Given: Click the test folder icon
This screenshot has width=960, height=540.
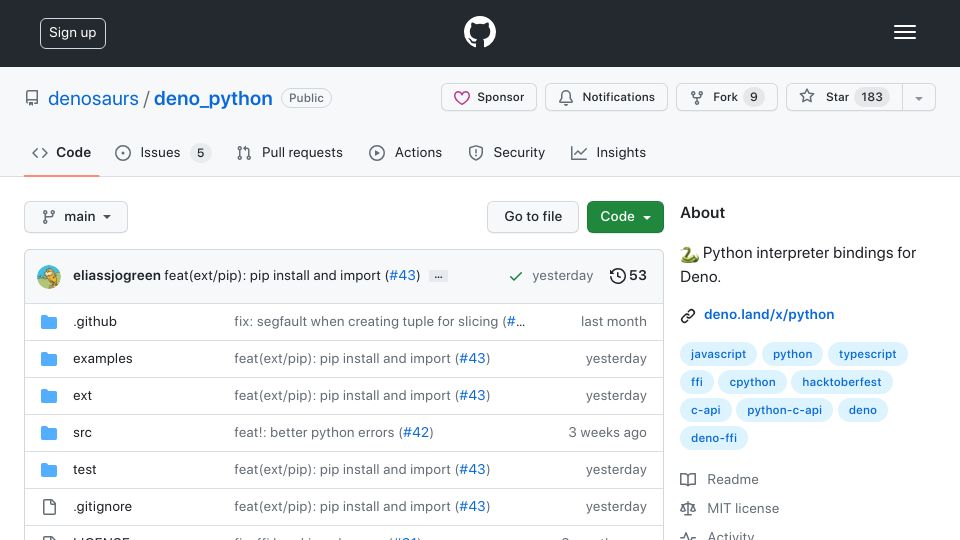Looking at the screenshot, I should [49, 470].
